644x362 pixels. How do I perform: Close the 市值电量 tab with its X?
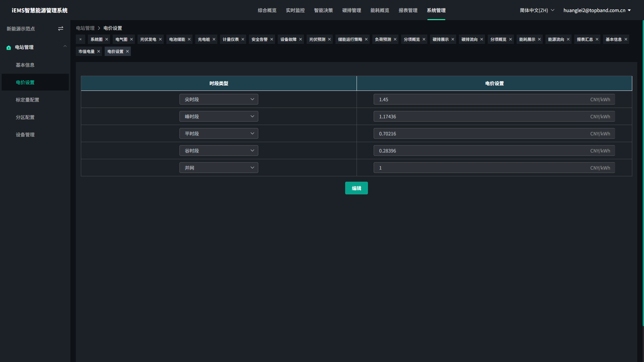click(99, 52)
